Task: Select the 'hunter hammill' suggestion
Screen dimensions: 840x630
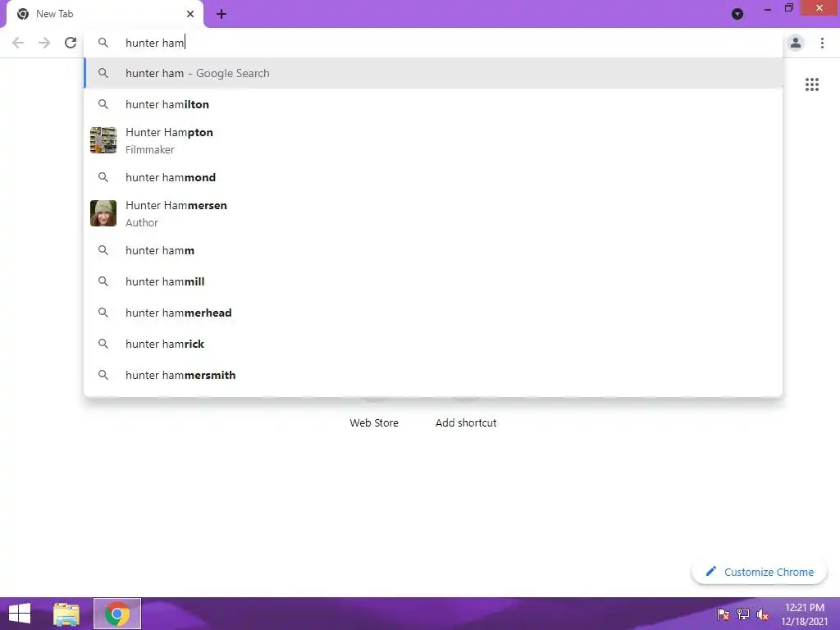Action: [433, 281]
